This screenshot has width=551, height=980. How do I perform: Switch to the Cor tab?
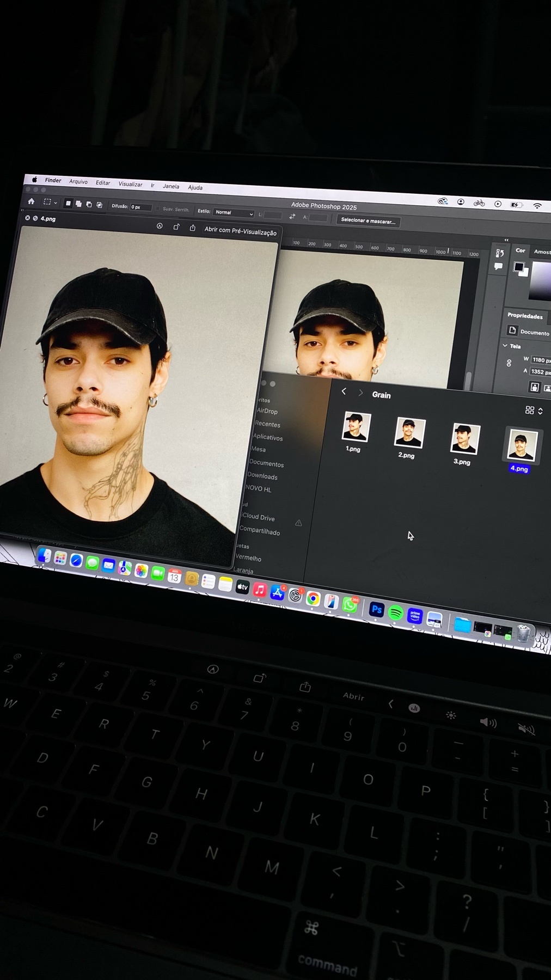pyautogui.click(x=521, y=250)
